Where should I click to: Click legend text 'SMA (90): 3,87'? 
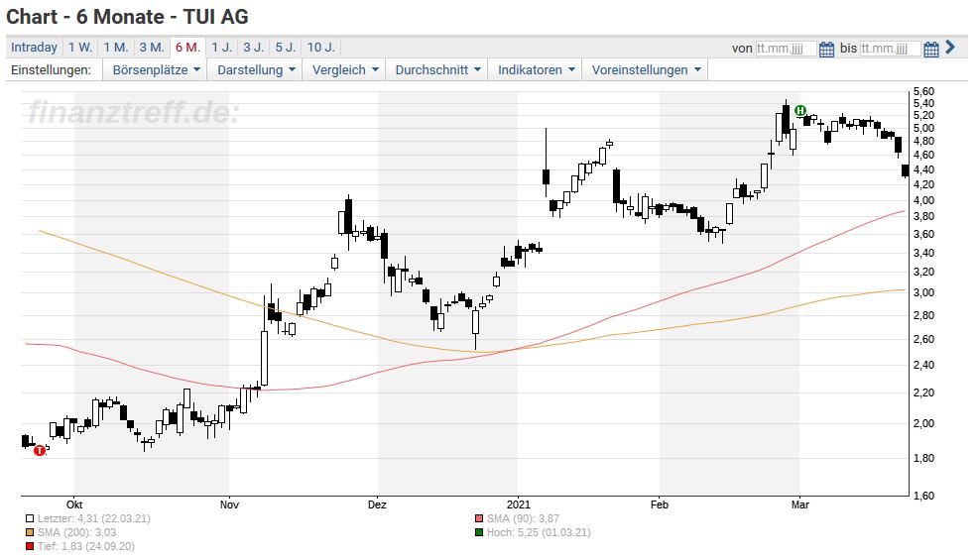[x=524, y=518]
